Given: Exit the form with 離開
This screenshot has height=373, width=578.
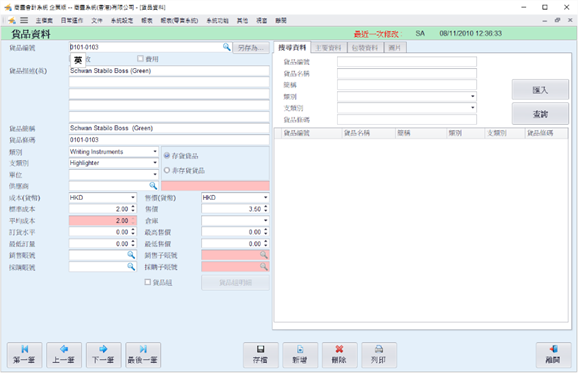Looking at the screenshot, I should coord(553,355).
